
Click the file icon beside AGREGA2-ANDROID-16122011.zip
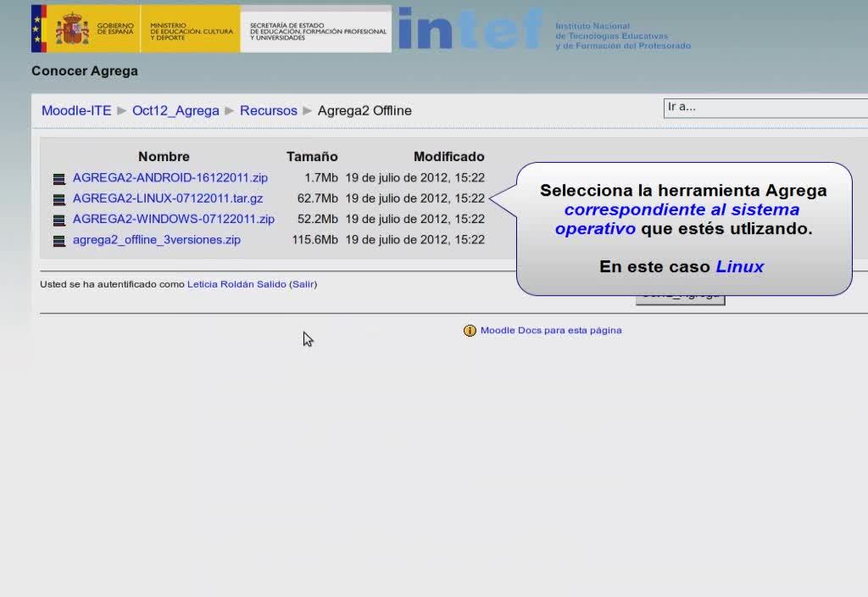pos(59,179)
